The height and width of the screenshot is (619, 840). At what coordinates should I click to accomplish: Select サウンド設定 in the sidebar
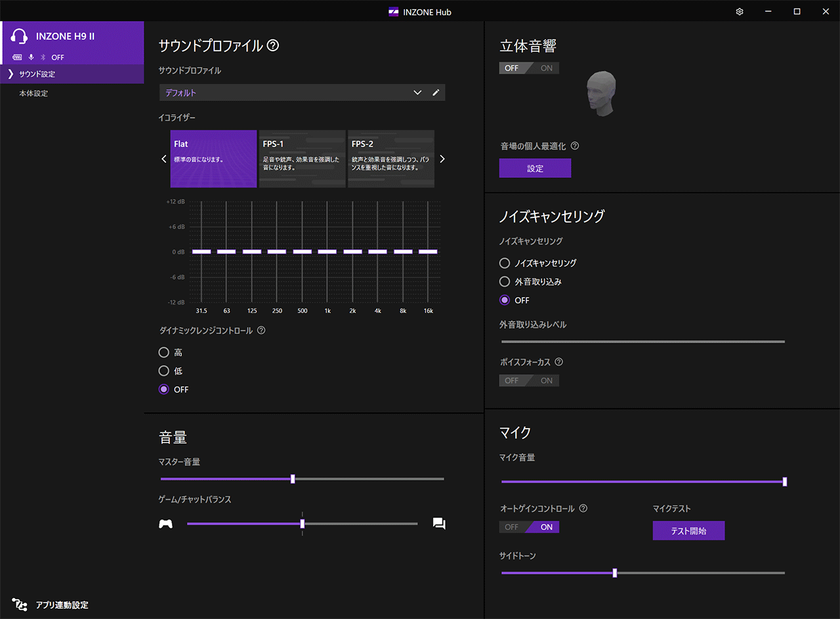click(x=37, y=74)
